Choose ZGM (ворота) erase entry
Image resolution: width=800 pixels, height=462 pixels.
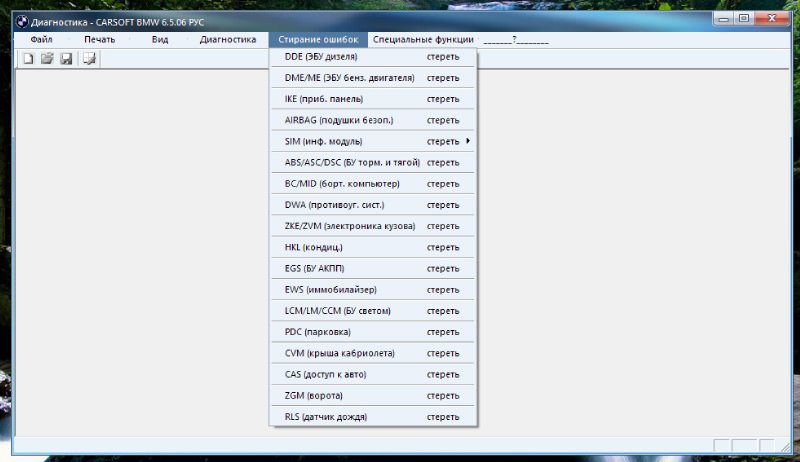pyautogui.click(x=373, y=395)
